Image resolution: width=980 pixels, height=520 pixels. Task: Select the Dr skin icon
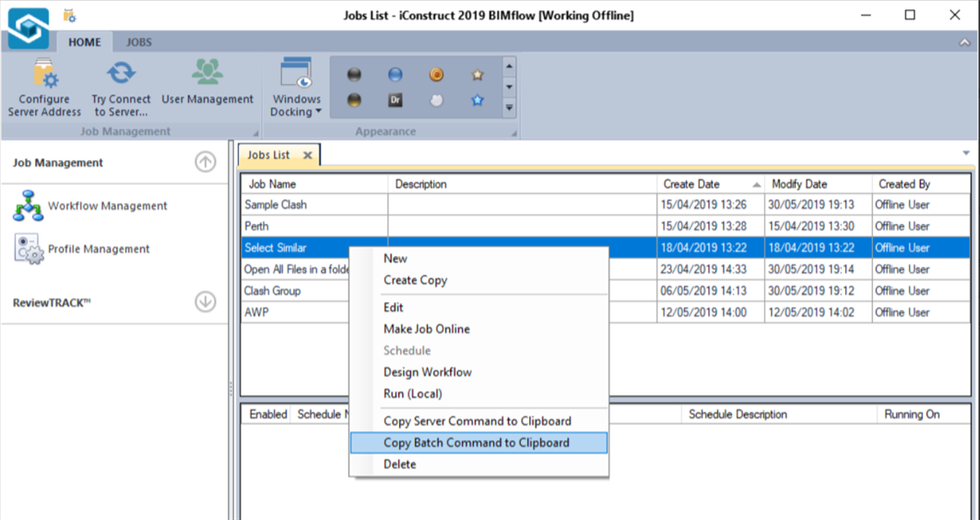point(395,100)
